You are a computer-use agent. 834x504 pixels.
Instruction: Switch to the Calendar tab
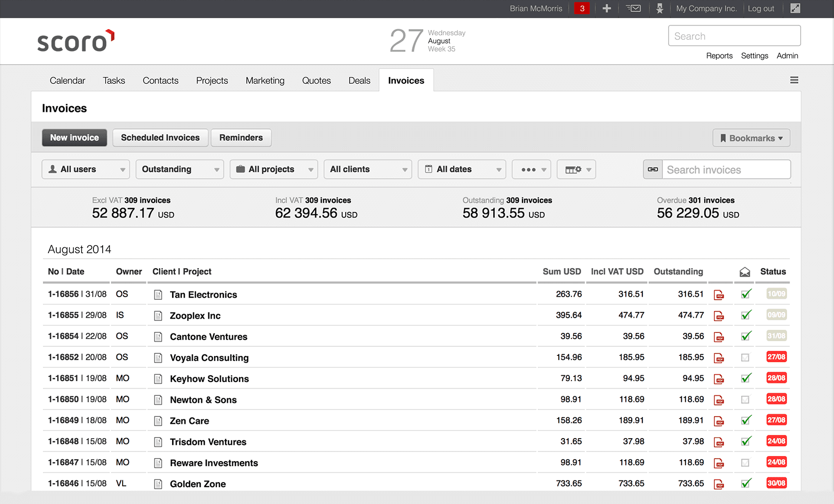coord(67,81)
